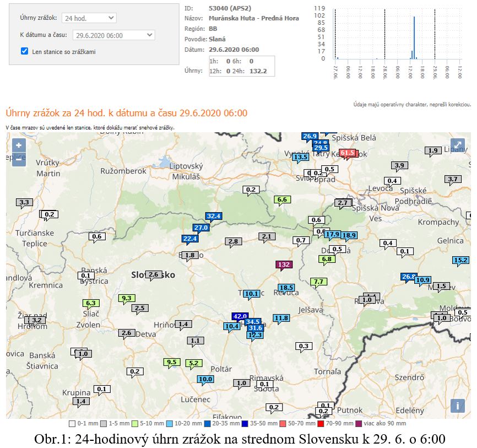Zoom out on the precipitation map

coord(19,160)
